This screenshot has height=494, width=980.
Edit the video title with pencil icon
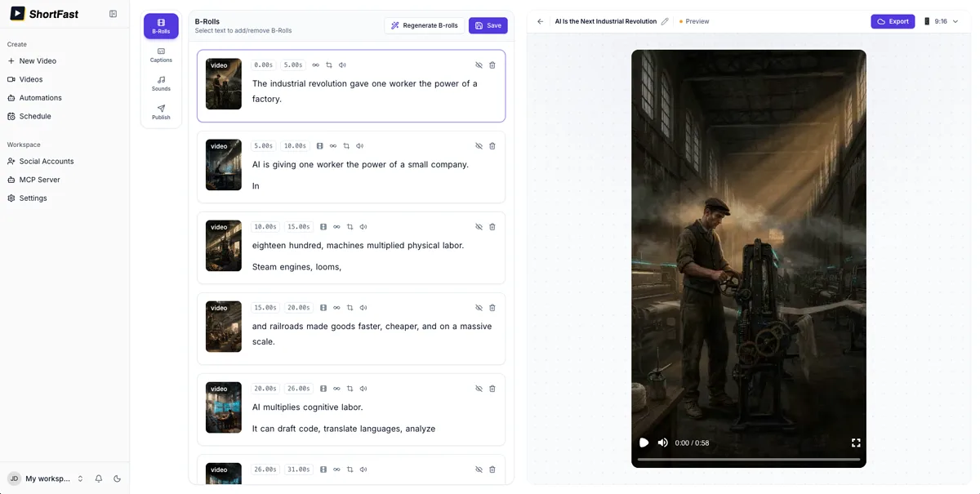click(x=665, y=21)
